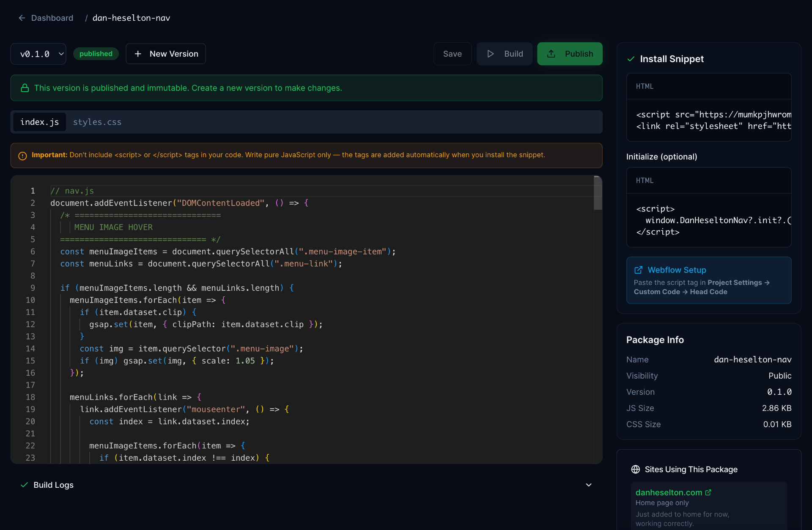Click the Install Snippet checkmark icon

coord(631,59)
